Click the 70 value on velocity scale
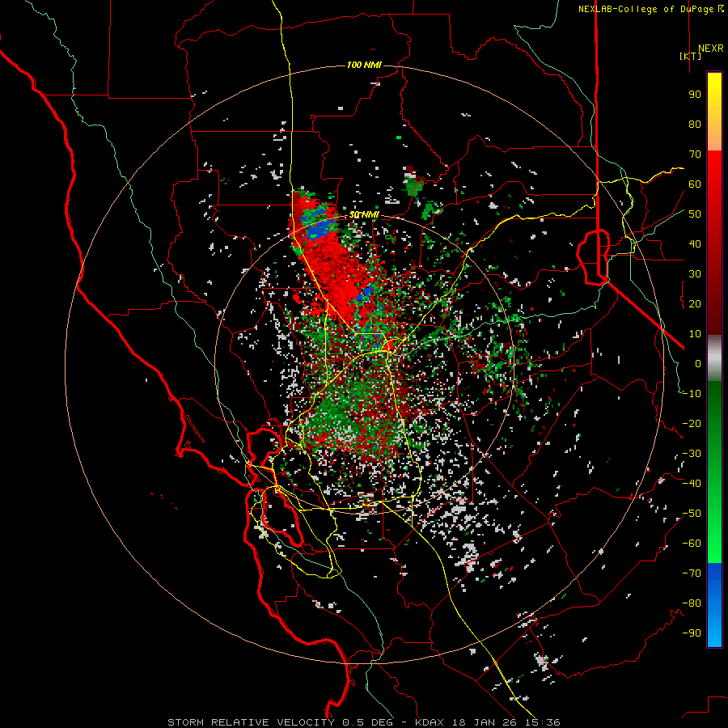 pos(695,154)
